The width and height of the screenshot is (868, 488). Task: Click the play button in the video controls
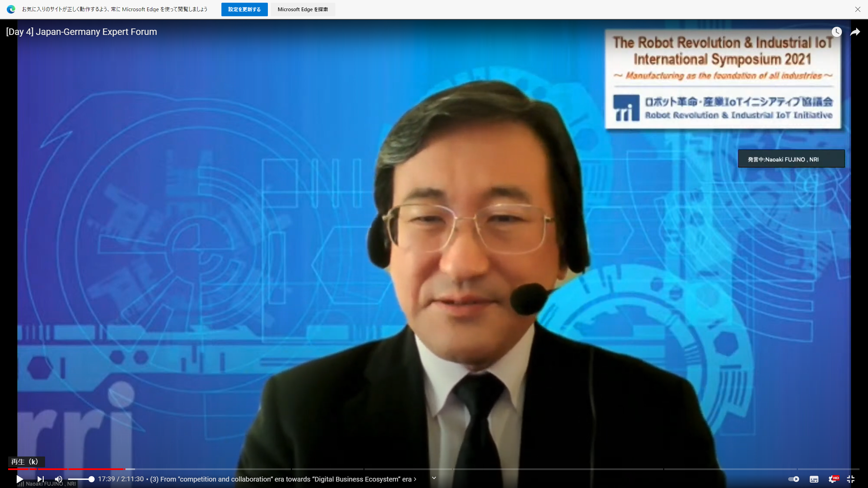click(x=19, y=479)
